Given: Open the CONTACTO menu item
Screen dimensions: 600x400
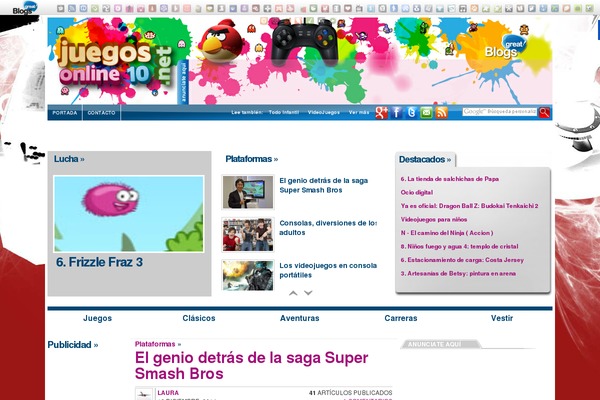Looking at the screenshot, I should 101,113.
